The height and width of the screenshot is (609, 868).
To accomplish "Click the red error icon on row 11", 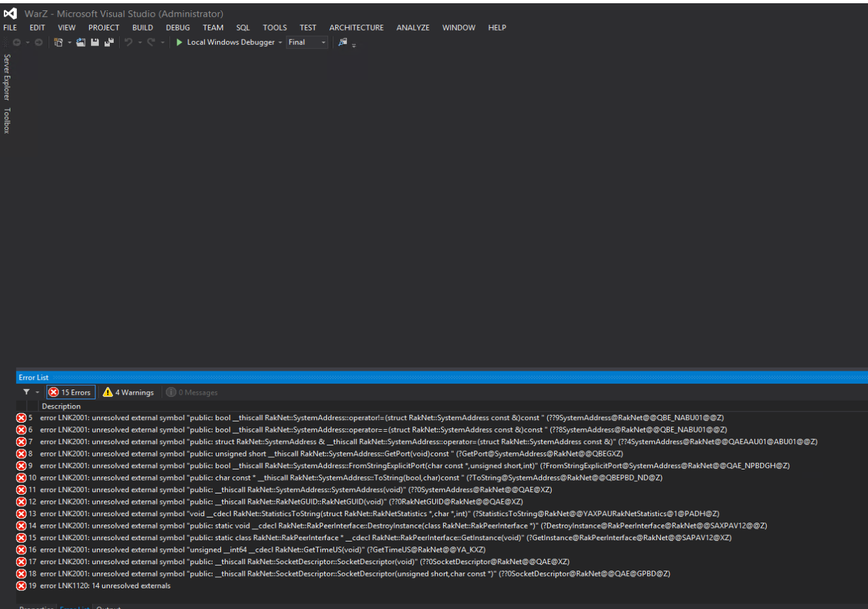I will coord(21,490).
